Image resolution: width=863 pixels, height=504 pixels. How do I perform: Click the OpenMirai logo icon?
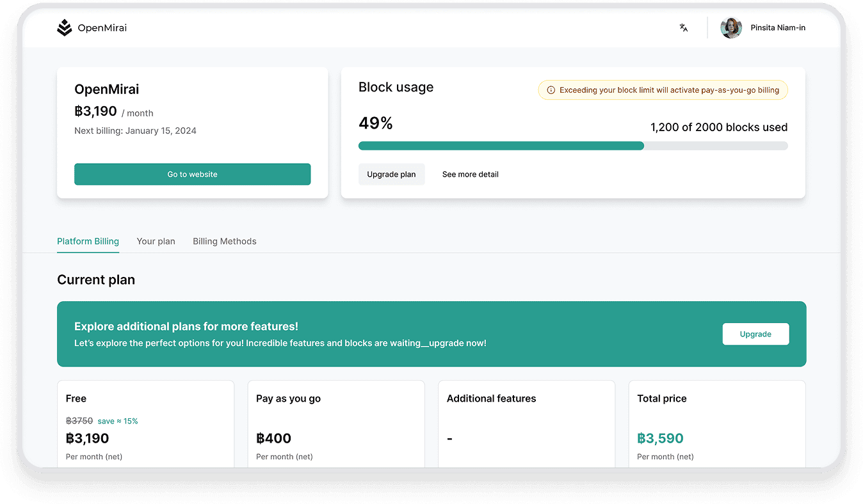pos(64,28)
